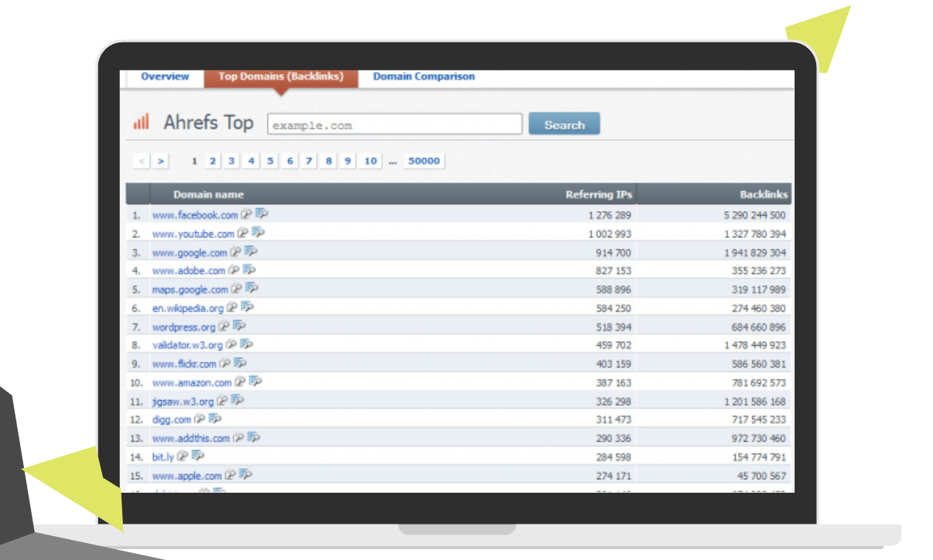Click the blue list-search icon beside maps.google.com
This screenshot has width=933, height=560.
(x=252, y=289)
